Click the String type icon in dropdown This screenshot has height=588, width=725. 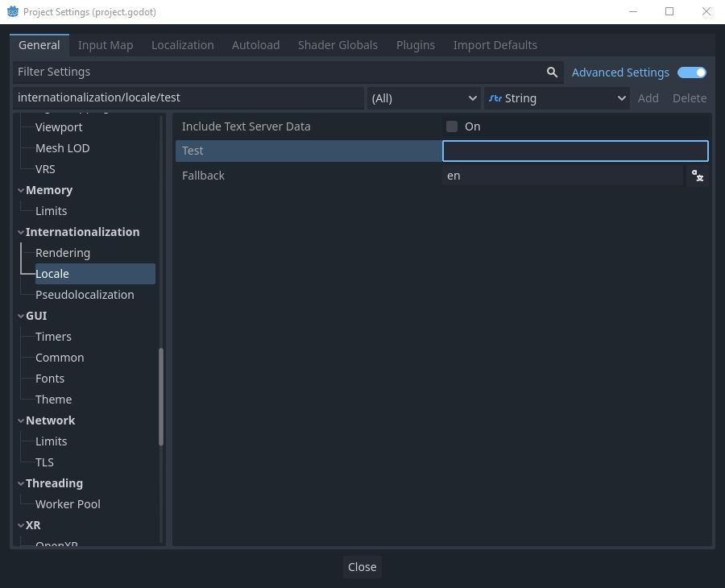point(495,98)
